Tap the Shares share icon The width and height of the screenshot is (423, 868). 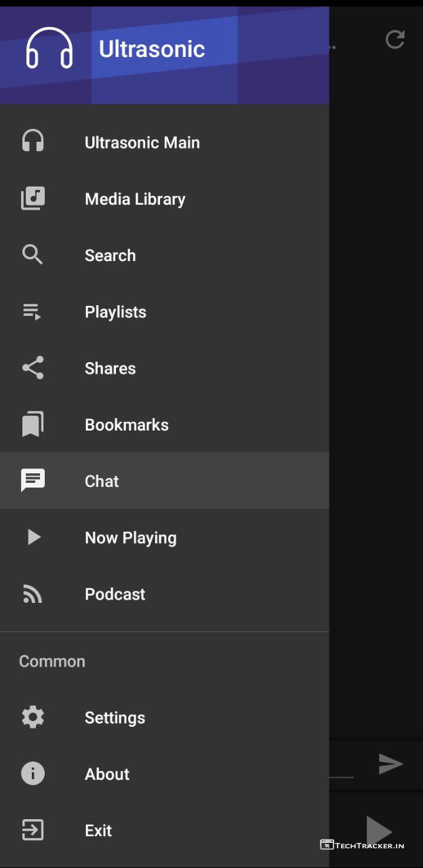pyautogui.click(x=33, y=368)
